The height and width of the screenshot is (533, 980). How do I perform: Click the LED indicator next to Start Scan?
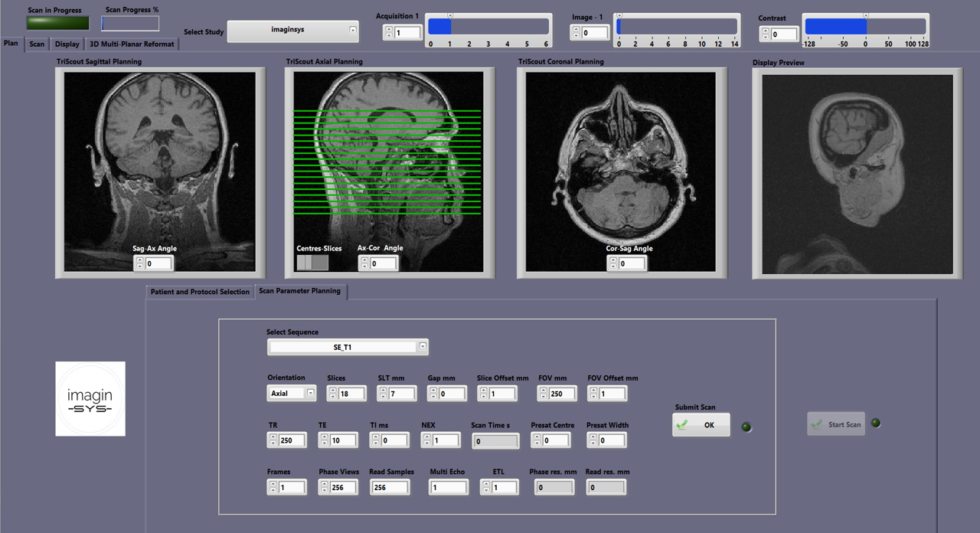tap(875, 422)
